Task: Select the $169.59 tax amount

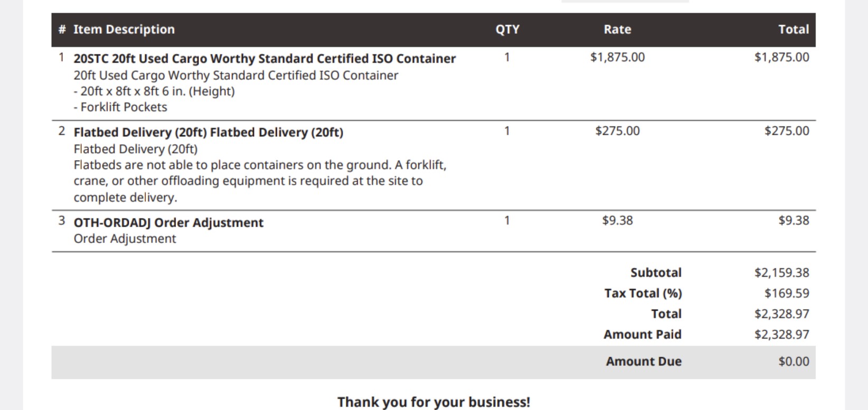Action: pos(787,293)
